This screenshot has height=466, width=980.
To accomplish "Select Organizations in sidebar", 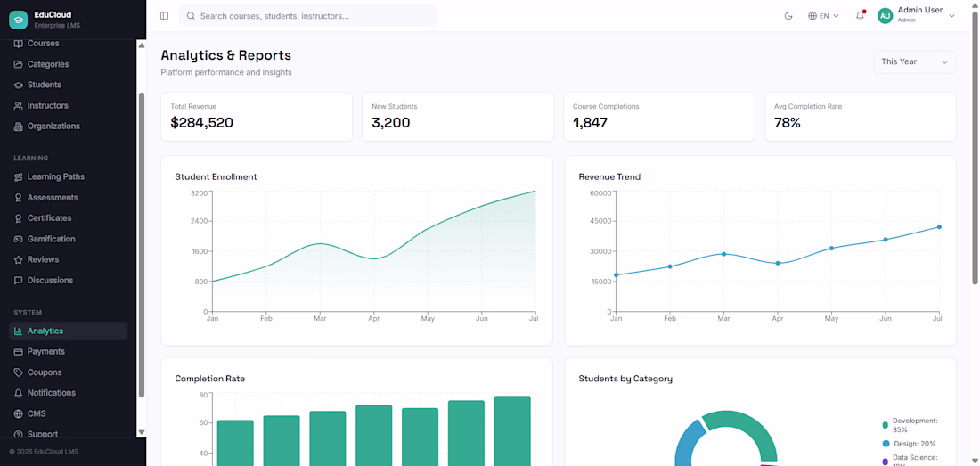I will (68, 127).
